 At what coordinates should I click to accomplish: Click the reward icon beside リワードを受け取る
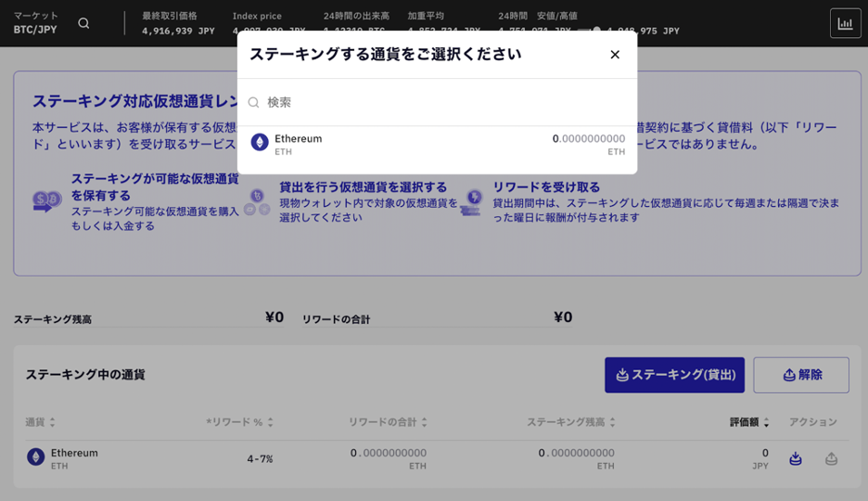coord(473,201)
